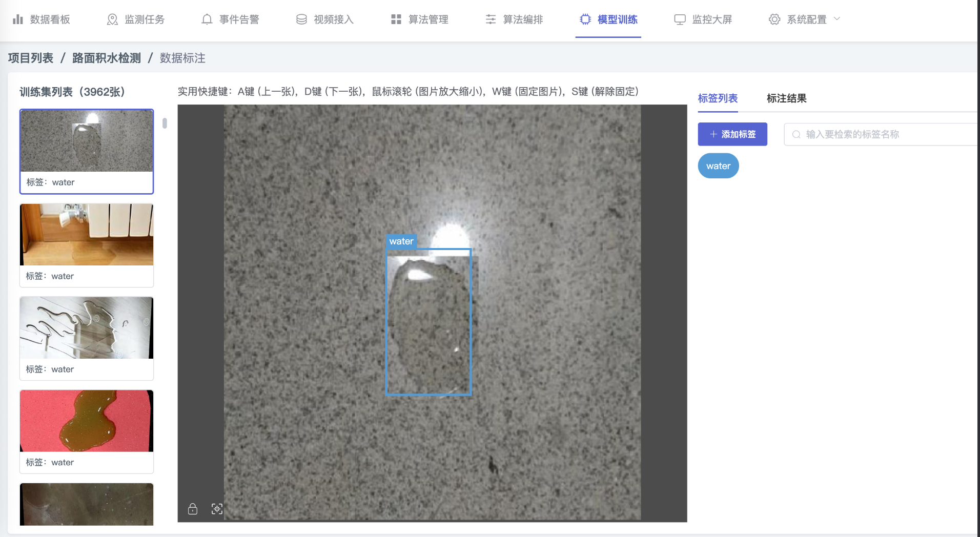Open the 模型训练 navigation item

pyautogui.click(x=608, y=20)
